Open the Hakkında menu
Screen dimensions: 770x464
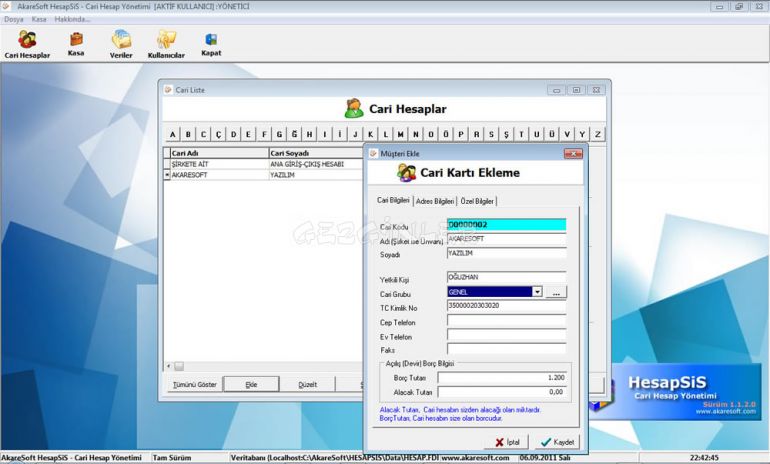click(72, 20)
